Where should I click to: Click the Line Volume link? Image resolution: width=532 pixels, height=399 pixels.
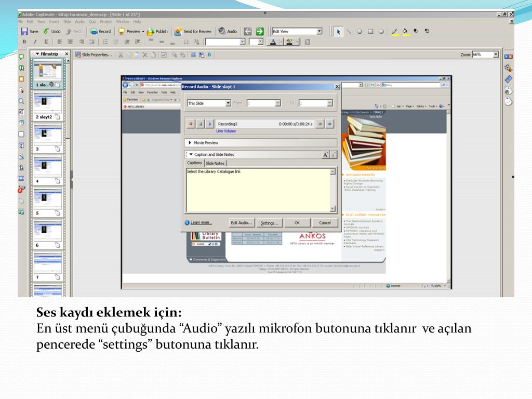pyautogui.click(x=226, y=131)
